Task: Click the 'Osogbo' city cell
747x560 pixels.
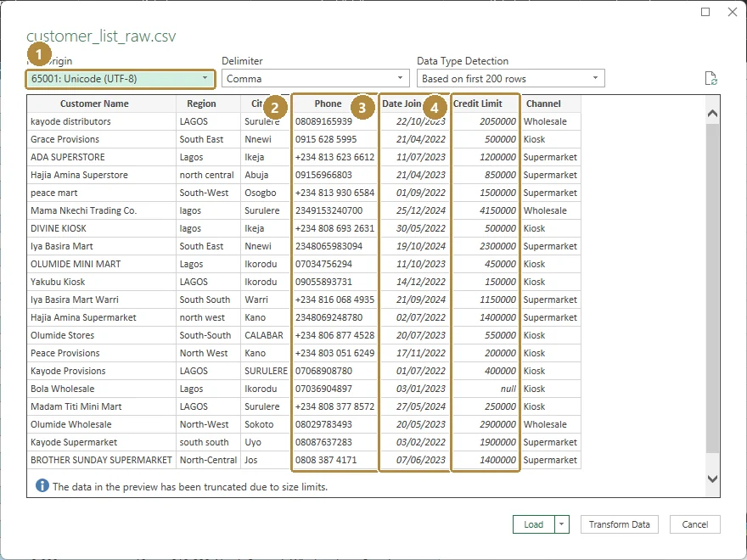Action: click(266, 193)
